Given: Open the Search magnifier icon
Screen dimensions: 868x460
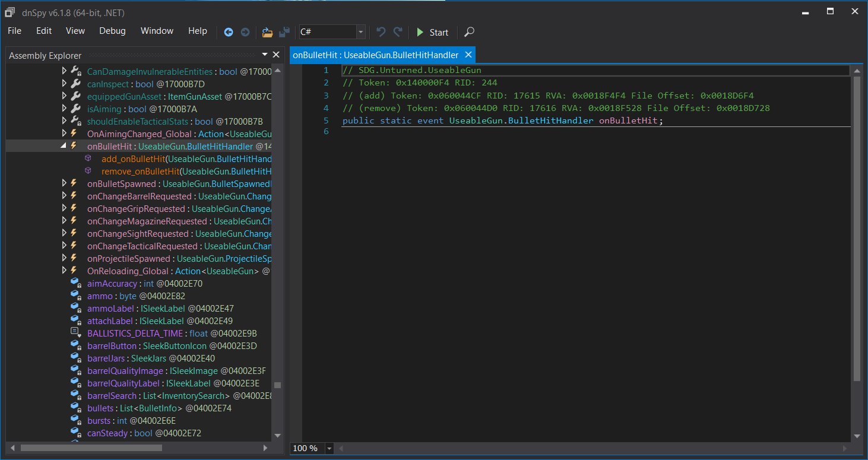Looking at the screenshot, I should pos(469,32).
